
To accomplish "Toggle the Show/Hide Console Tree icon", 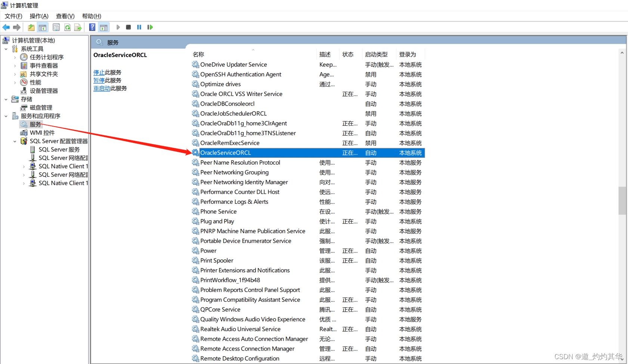I will pyautogui.click(x=43, y=27).
